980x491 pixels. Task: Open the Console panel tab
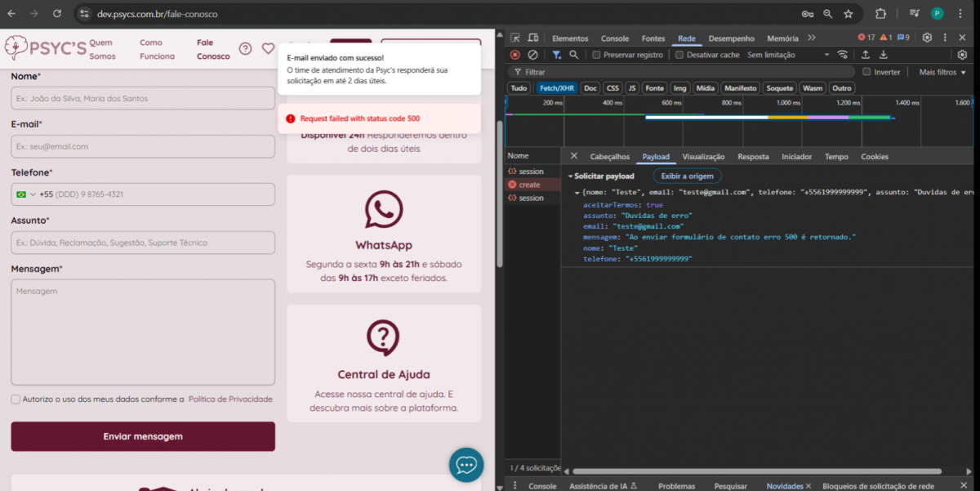(615, 38)
